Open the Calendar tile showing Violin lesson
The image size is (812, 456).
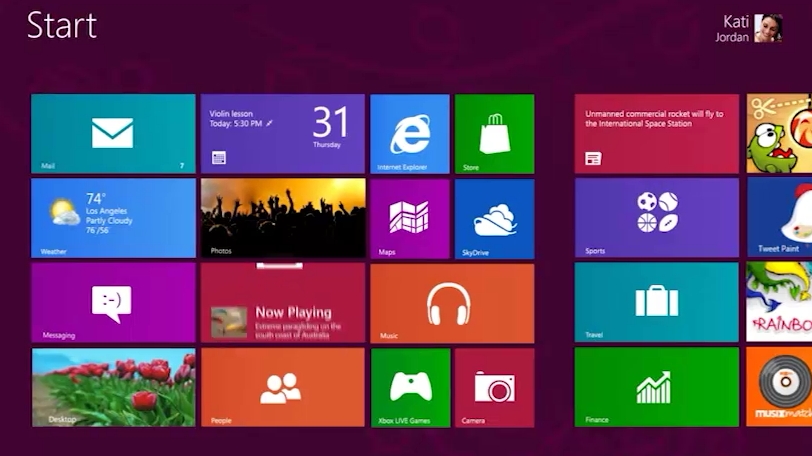[283, 134]
